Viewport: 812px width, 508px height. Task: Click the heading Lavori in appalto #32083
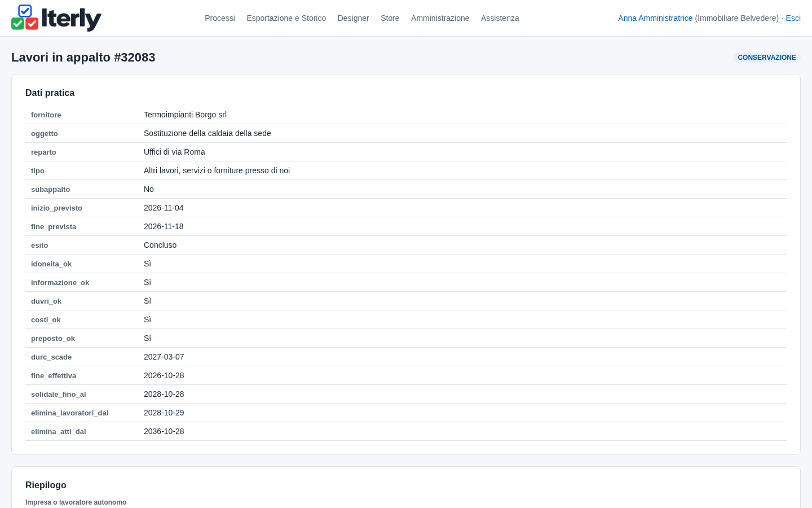[83, 58]
